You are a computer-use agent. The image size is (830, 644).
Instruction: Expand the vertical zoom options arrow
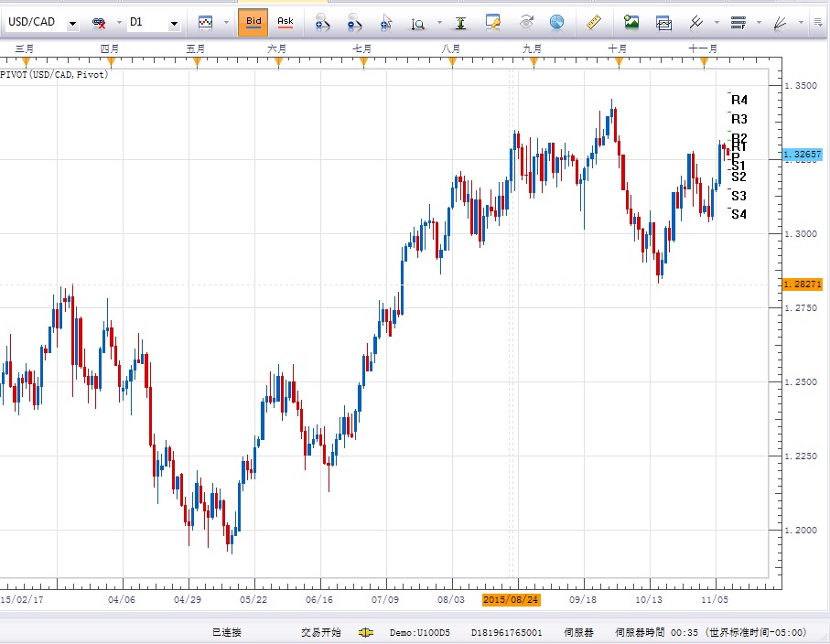(x=439, y=23)
